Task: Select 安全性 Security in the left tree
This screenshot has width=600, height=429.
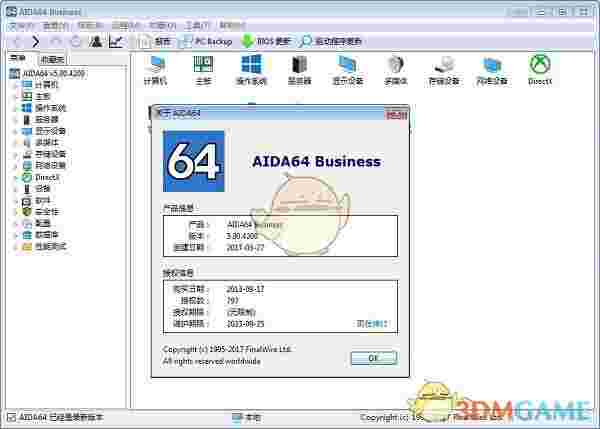Action: (x=41, y=212)
